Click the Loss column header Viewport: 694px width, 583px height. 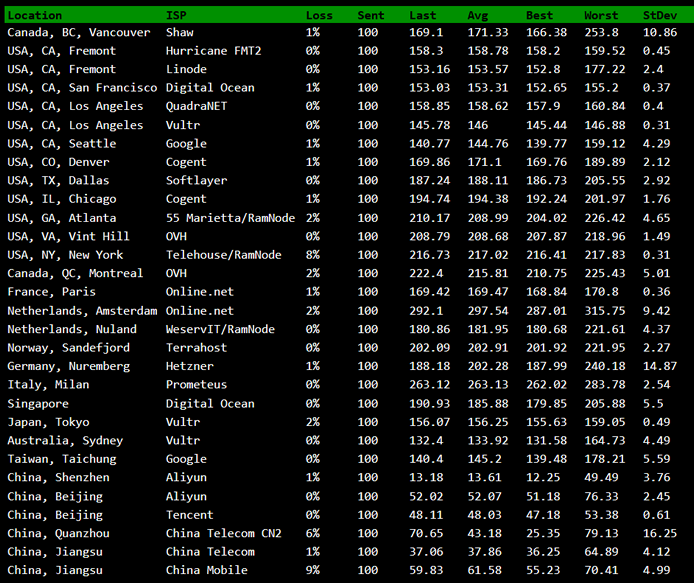click(319, 15)
